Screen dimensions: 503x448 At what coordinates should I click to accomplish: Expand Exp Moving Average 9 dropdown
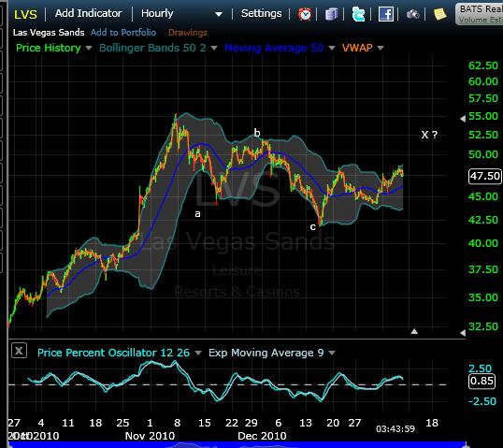coord(332,353)
